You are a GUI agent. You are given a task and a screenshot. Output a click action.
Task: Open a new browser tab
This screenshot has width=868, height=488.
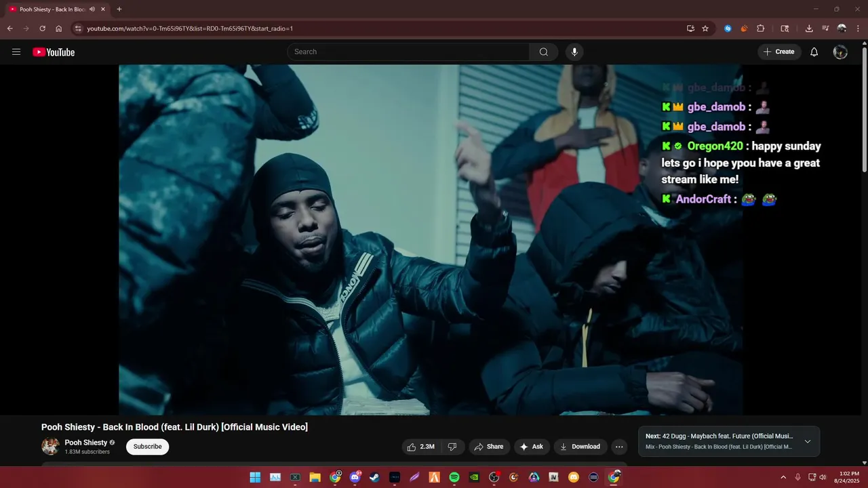click(119, 9)
